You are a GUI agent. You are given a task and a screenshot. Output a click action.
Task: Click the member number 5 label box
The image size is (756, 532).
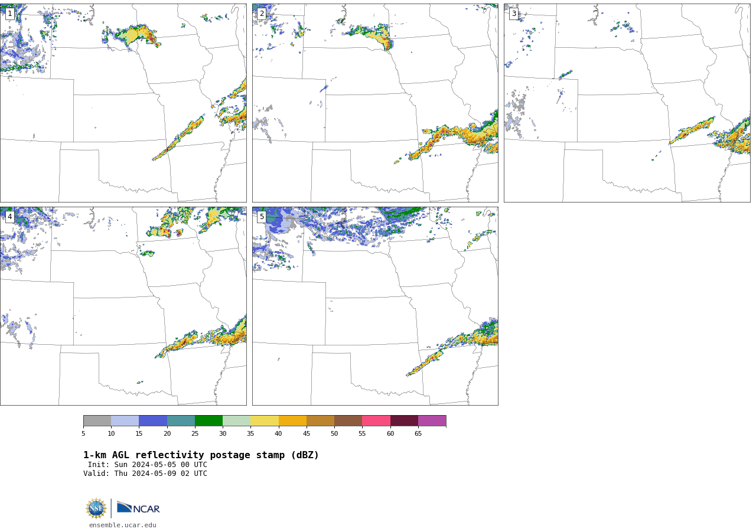pos(262,217)
